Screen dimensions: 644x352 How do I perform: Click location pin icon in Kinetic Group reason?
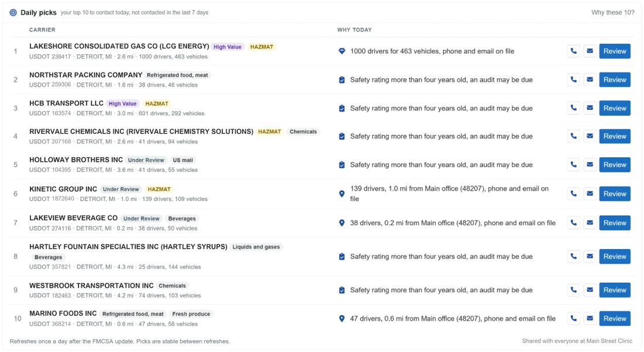point(342,194)
